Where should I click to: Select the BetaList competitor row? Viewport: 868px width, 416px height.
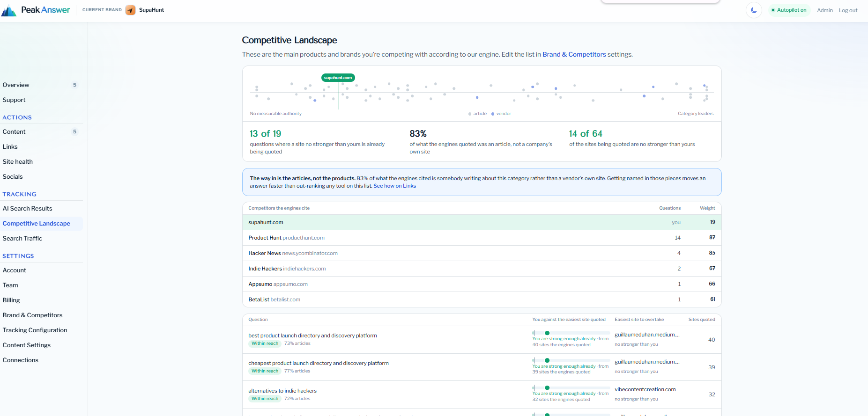coord(482,299)
